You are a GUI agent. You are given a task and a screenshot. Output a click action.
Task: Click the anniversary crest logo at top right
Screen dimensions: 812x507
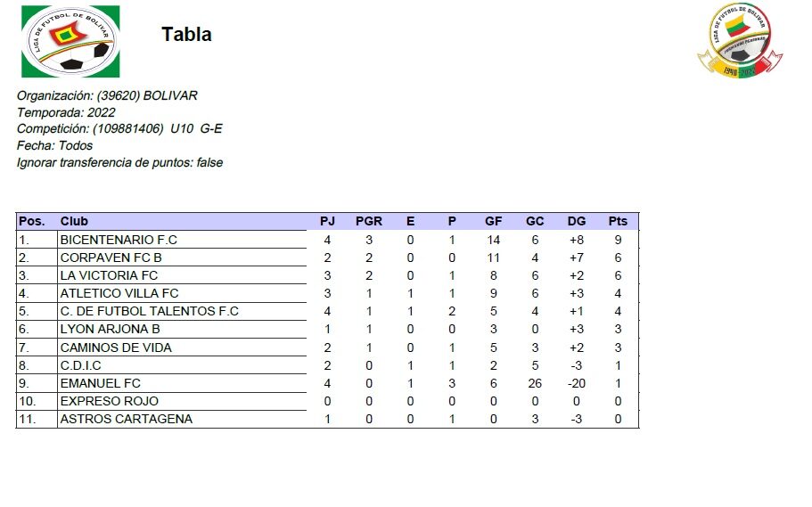tap(739, 41)
